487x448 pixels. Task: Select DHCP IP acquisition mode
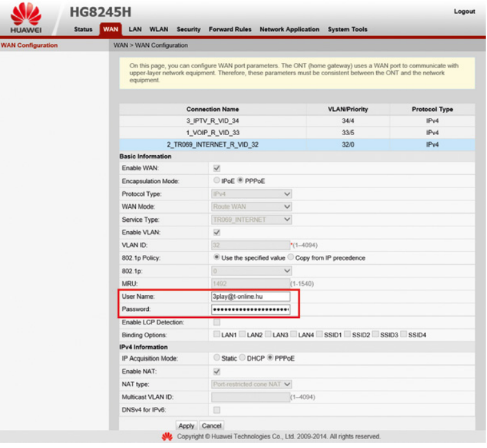[x=242, y=358]
